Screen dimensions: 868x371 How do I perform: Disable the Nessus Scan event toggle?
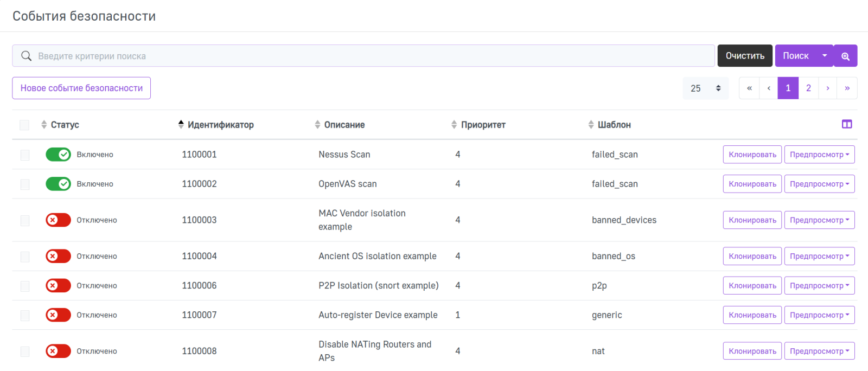(x=58, y=155)
